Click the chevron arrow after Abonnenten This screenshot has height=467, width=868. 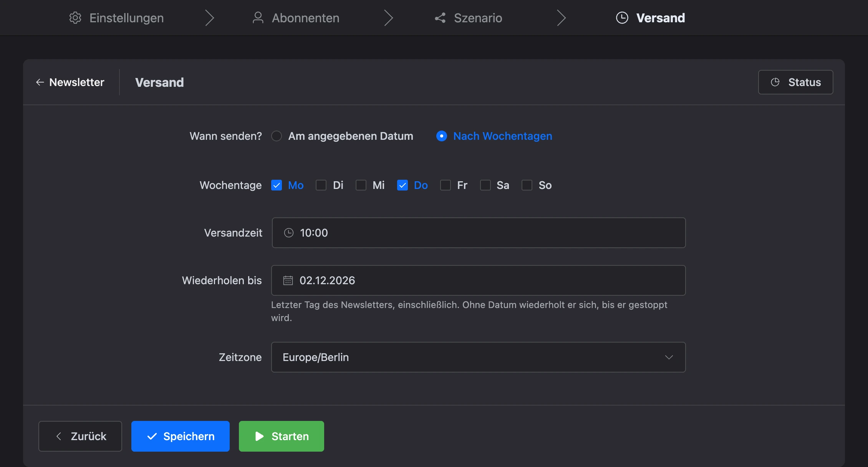[389, 18]
